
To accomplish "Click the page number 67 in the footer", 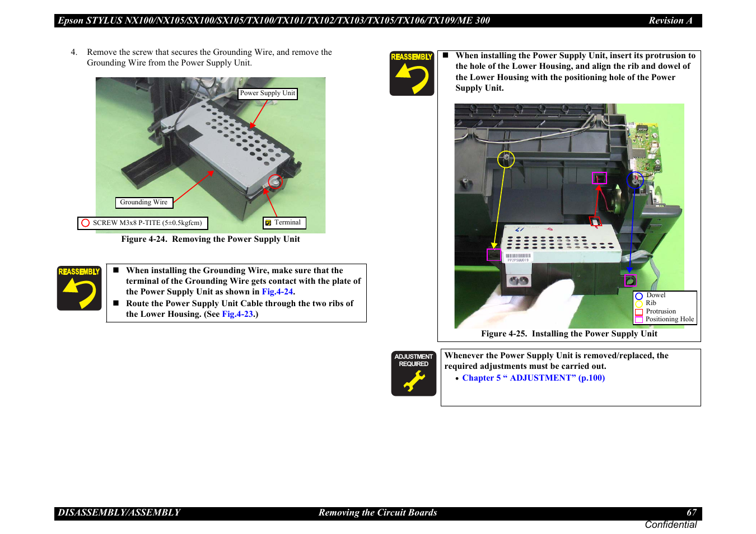I will (x=692, y=513).
